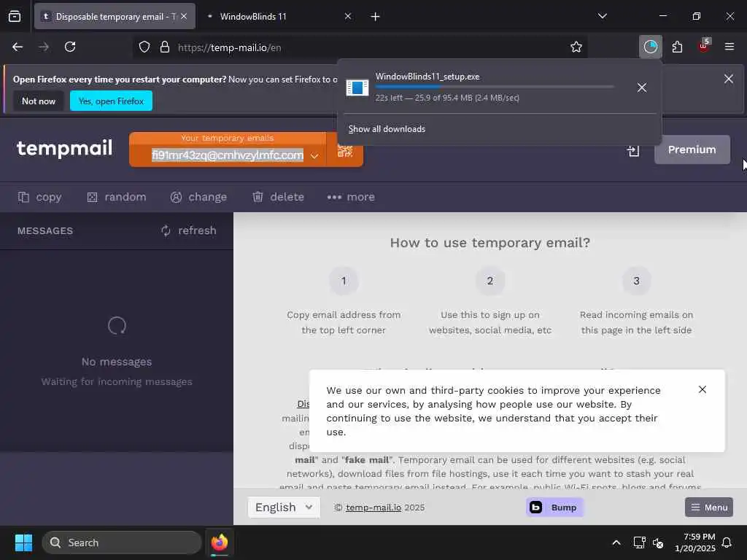Click the site padlock security icon
The height and width of the screenshot is (560, 747).
tap(164, 47)
